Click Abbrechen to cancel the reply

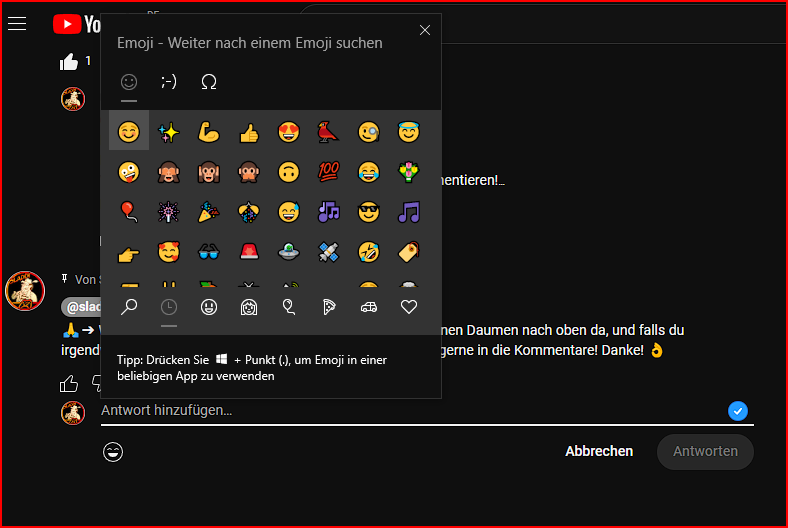pyautogui.click(x=599, y=451)
